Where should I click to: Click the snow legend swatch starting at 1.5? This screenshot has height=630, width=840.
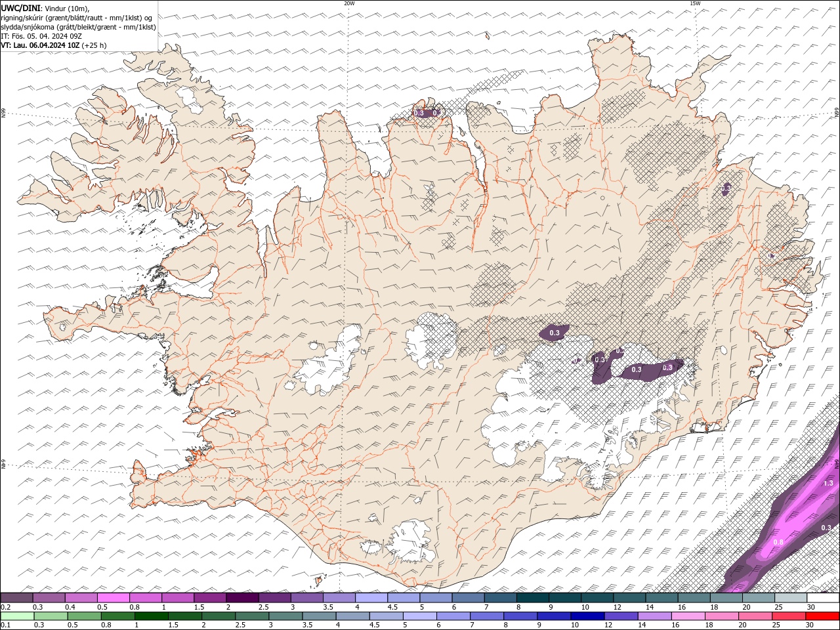[210, 598]
